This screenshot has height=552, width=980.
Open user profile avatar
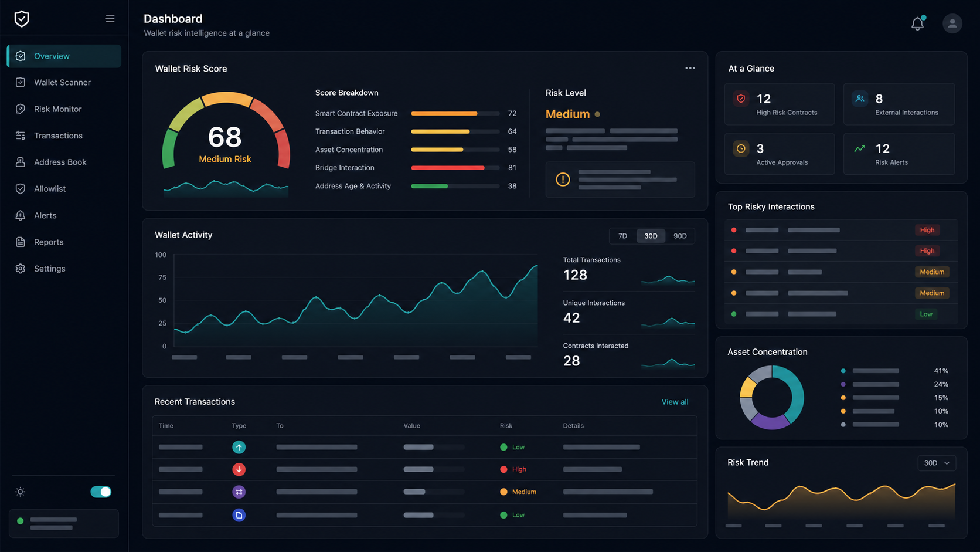(952, 23)
